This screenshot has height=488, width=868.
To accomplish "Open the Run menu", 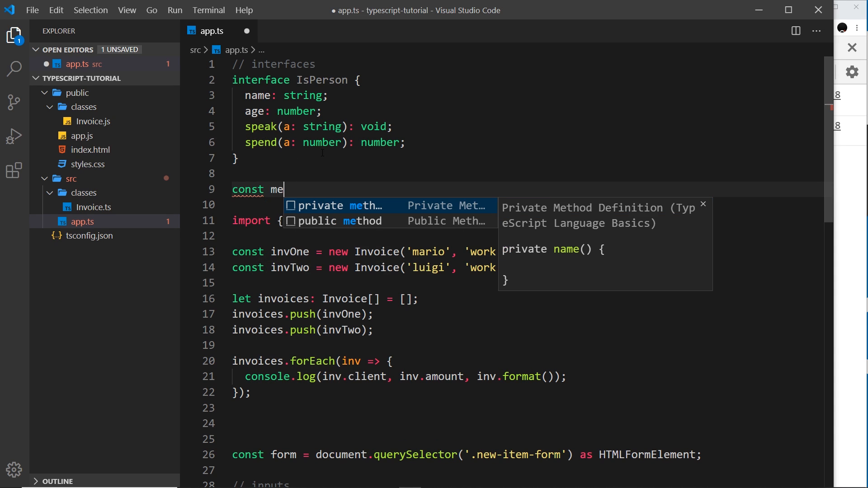I will tap(175, 10).
